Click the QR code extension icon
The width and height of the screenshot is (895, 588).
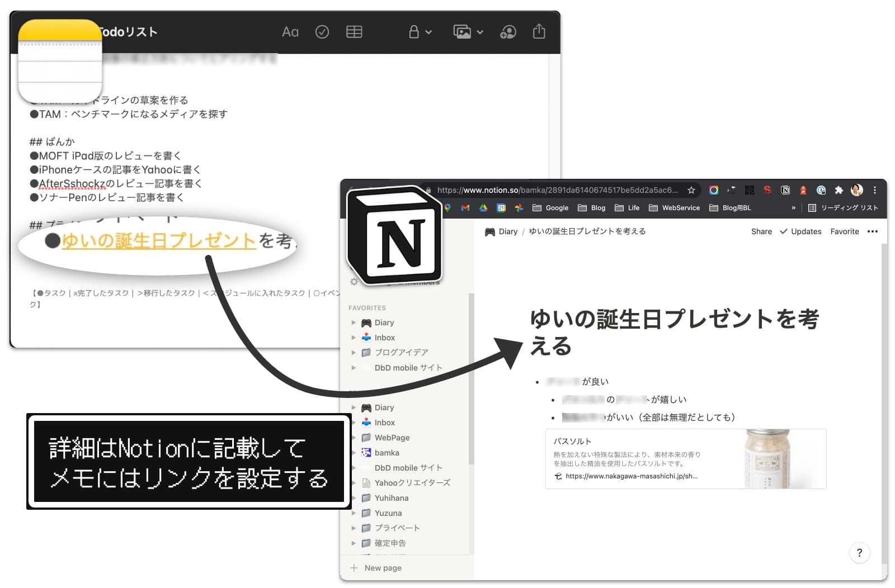pos(750,190)
